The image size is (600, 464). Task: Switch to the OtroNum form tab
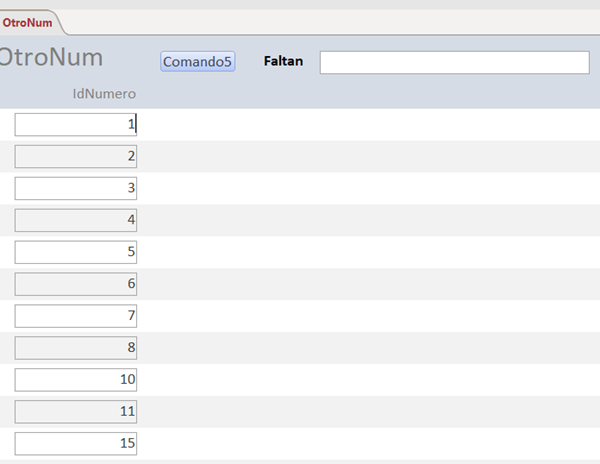28,23
